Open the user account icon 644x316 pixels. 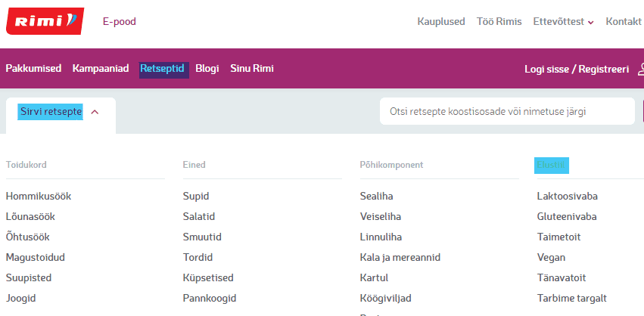(640, 69)
